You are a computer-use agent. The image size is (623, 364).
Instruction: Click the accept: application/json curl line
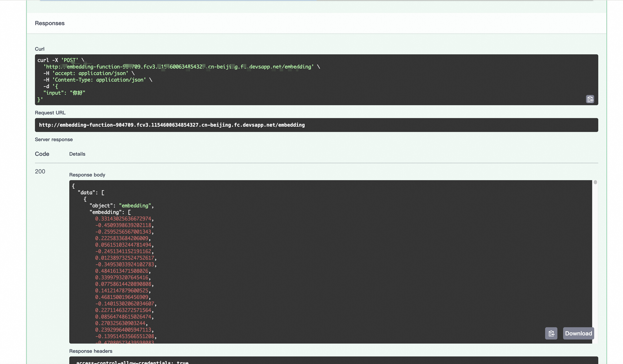coord(89,73)
